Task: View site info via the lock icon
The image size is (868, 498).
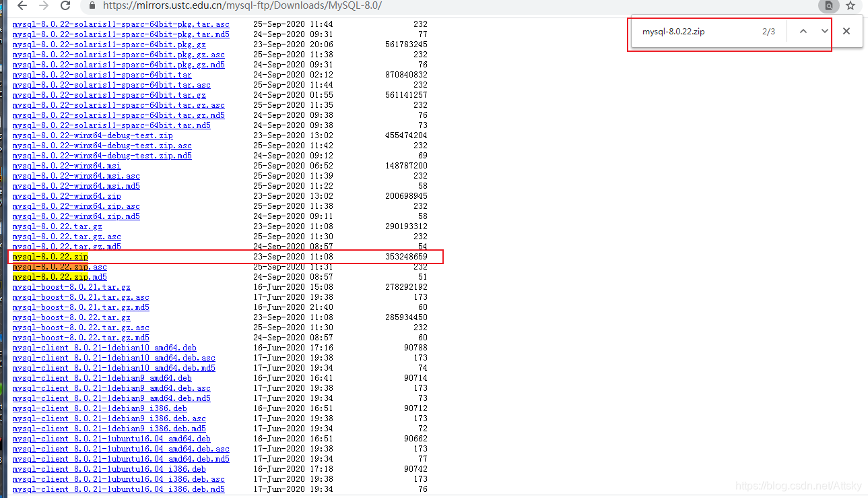Action: point(93,5)
